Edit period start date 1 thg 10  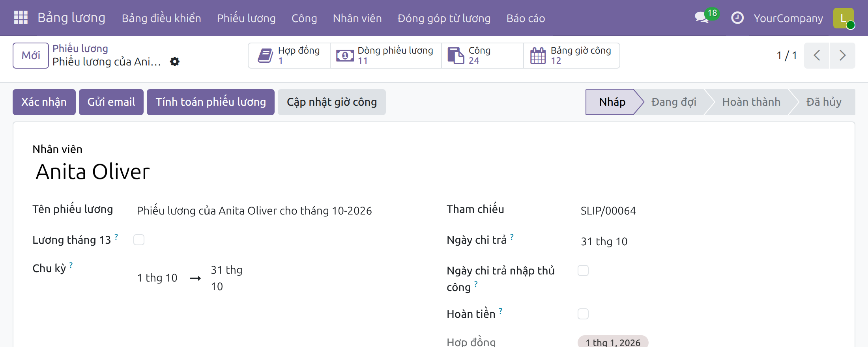(x=157, y=278)
